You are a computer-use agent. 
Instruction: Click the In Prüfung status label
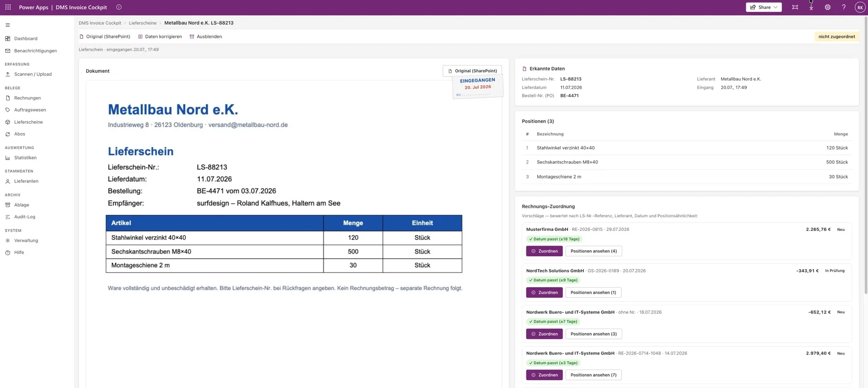coord(835,271)
